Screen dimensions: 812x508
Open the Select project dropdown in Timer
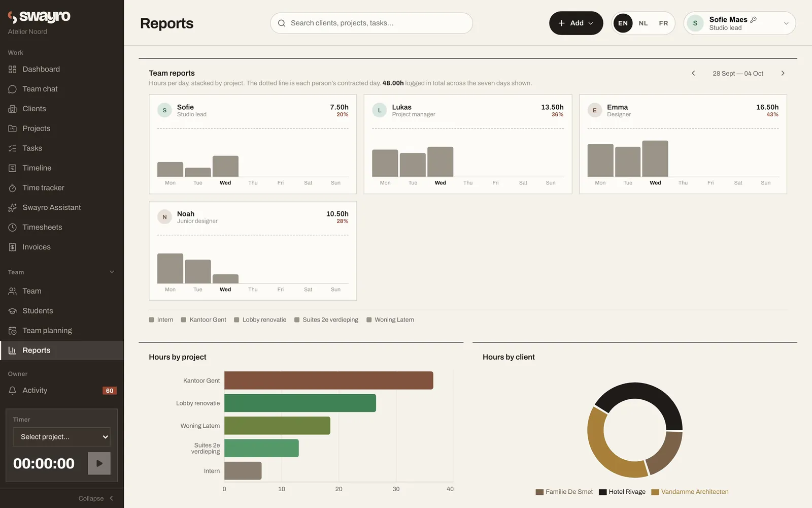(61, 437)
